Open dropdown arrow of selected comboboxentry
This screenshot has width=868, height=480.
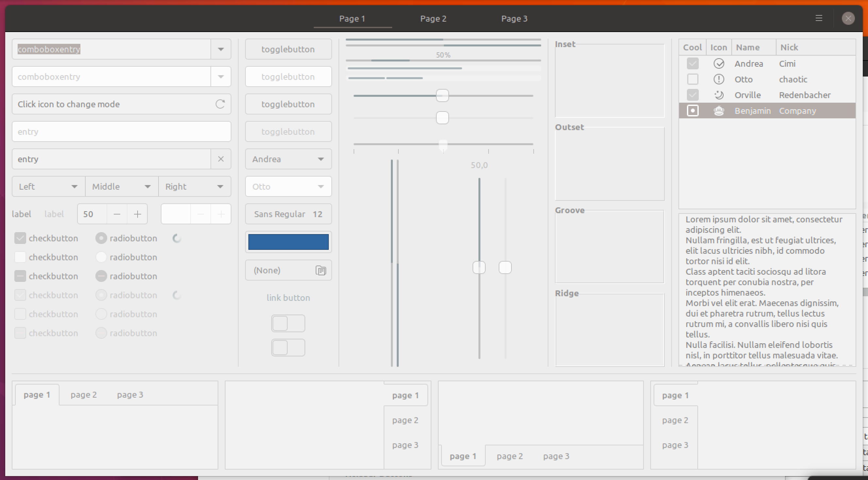221,49
